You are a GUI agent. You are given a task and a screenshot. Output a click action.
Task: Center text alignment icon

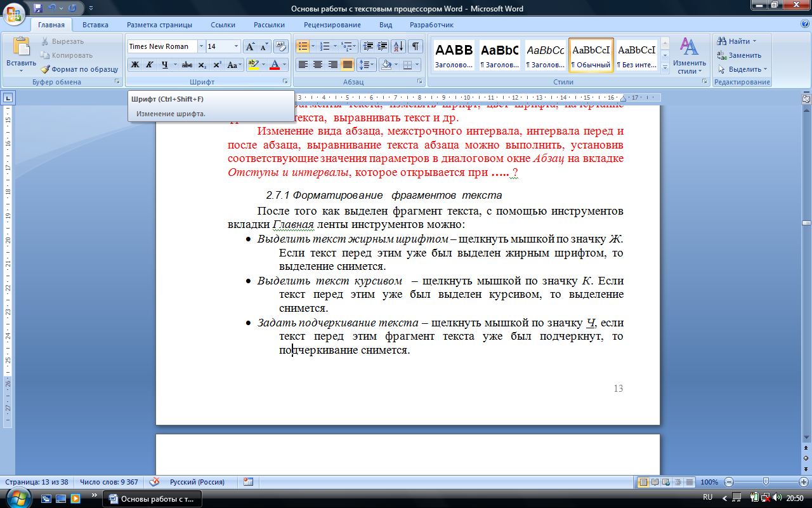(x=318, y=65)
